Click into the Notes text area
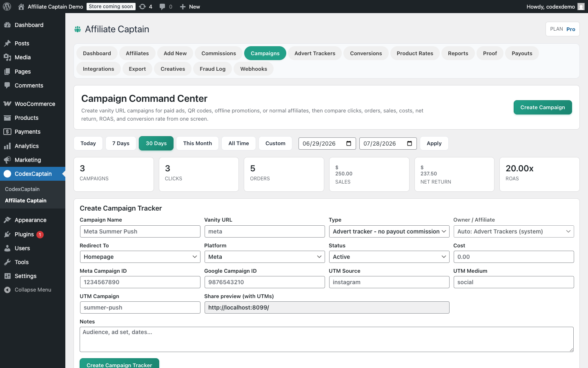588x368 pixels. point(327,339)
